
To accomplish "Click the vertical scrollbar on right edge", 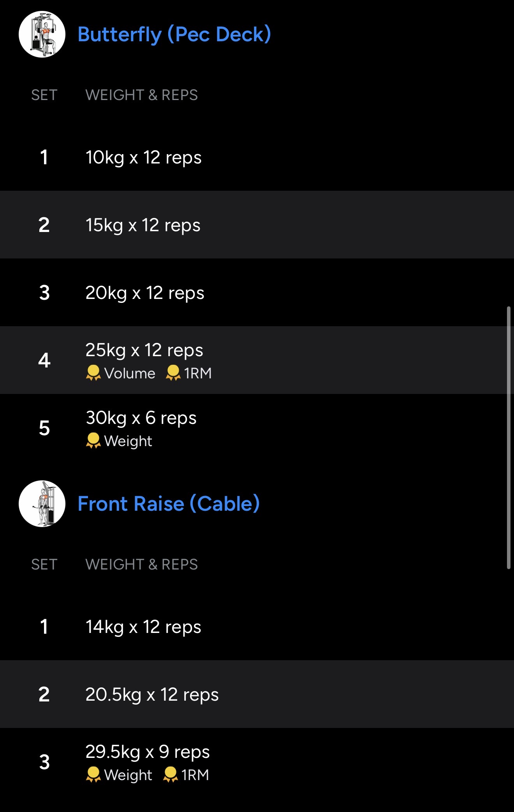I will (x=509, y=438).
